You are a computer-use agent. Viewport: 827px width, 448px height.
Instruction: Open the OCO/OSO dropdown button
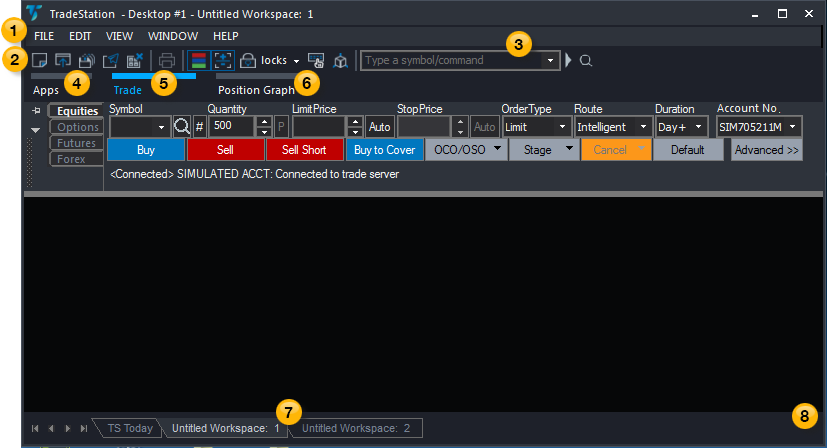pos(466,150)
